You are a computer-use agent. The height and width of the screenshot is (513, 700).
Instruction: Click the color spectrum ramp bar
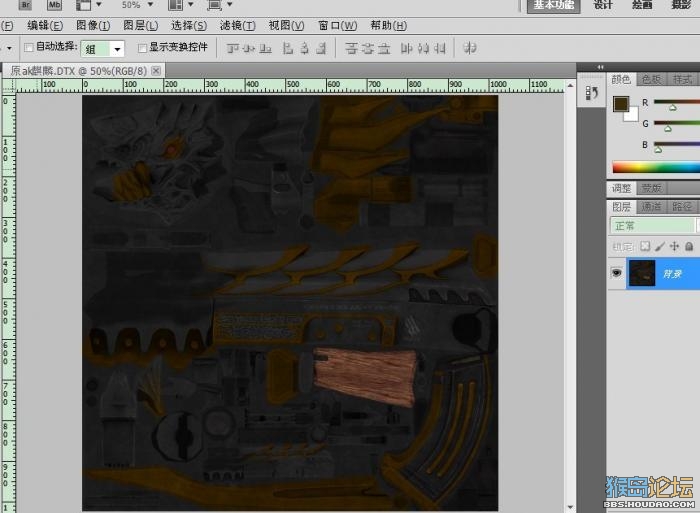(x=656, y=168)
